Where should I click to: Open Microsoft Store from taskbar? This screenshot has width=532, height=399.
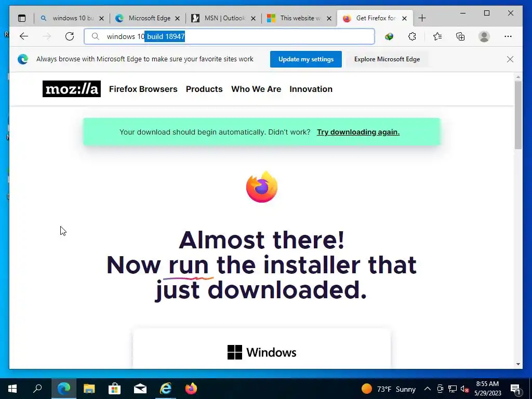point(115,389)
